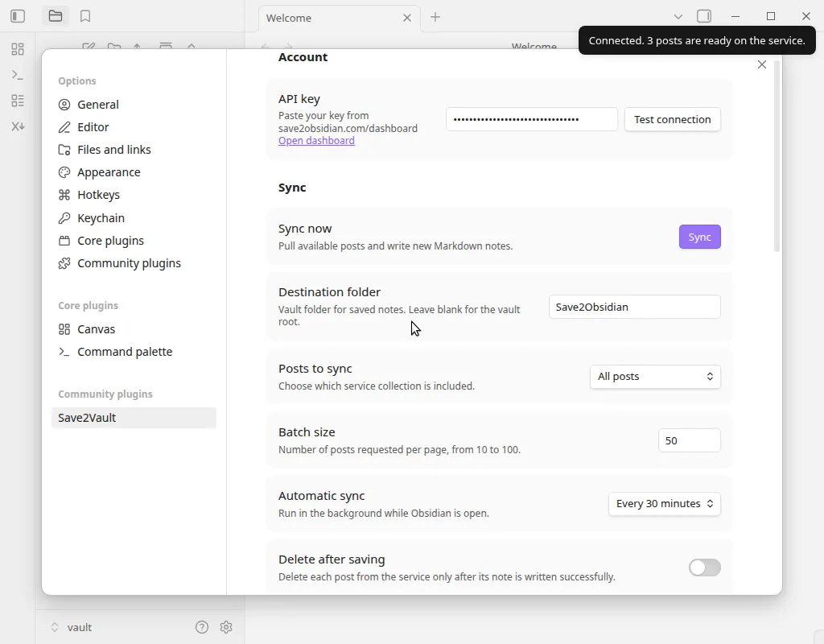This screenshot has width=824, height=644.
Task: Close the settings dialog
Action: pyautogui.click(x=762, y=64)
